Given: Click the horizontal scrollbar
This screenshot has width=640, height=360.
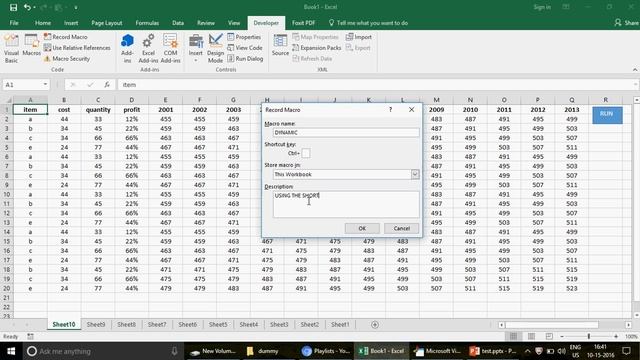Looking at the screenshot, I should (x=552, y=324).
